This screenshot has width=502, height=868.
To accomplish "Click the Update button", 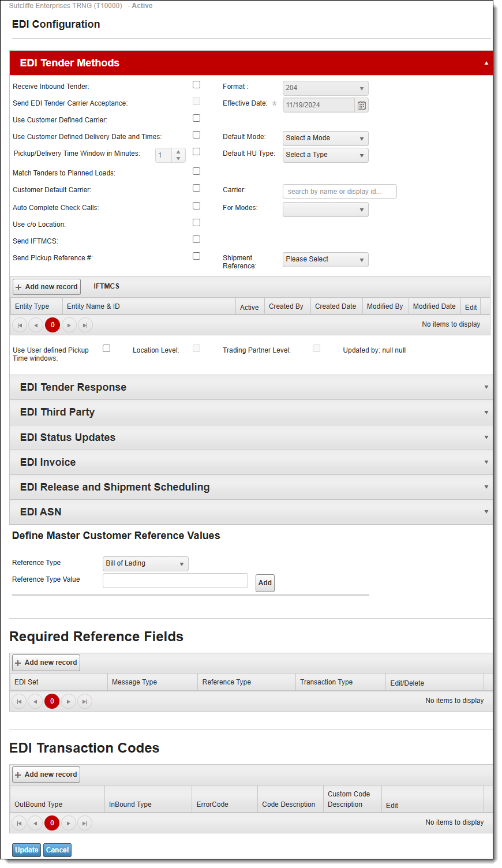I will (27, 850).
